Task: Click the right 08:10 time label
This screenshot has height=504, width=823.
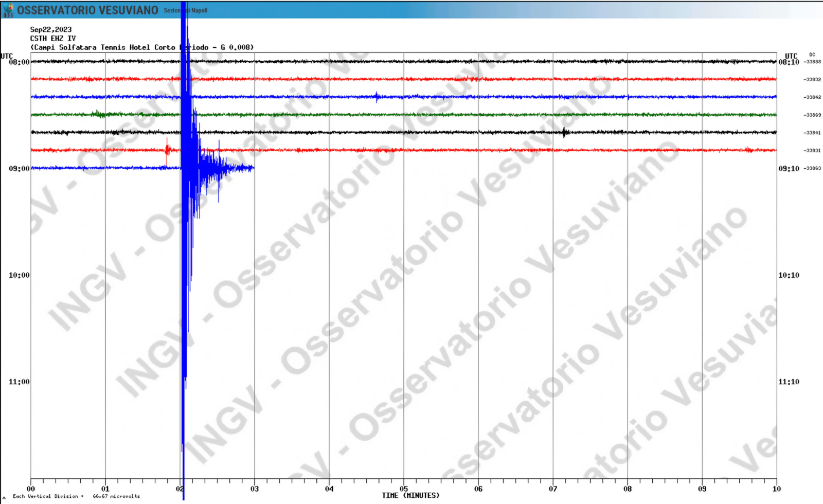Action: coord(789,62)
